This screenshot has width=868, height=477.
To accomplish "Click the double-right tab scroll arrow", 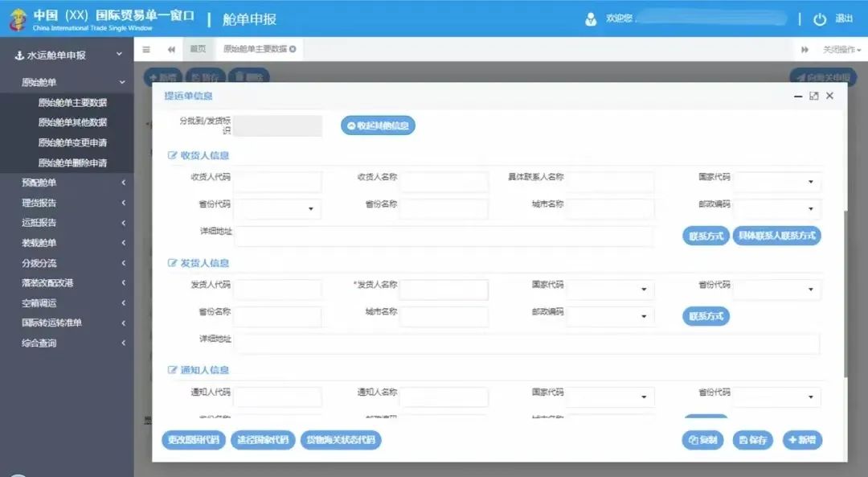I will click(805, 50).
